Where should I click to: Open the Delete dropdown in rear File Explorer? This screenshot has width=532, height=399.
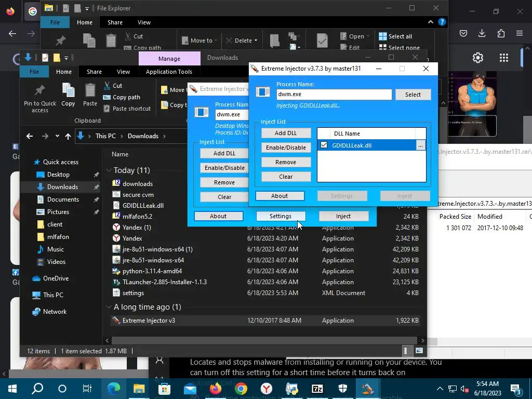(256, 41)
